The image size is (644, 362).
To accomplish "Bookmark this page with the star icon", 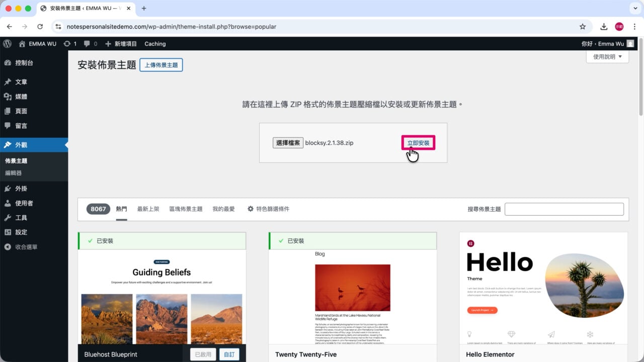I will 583,27.
